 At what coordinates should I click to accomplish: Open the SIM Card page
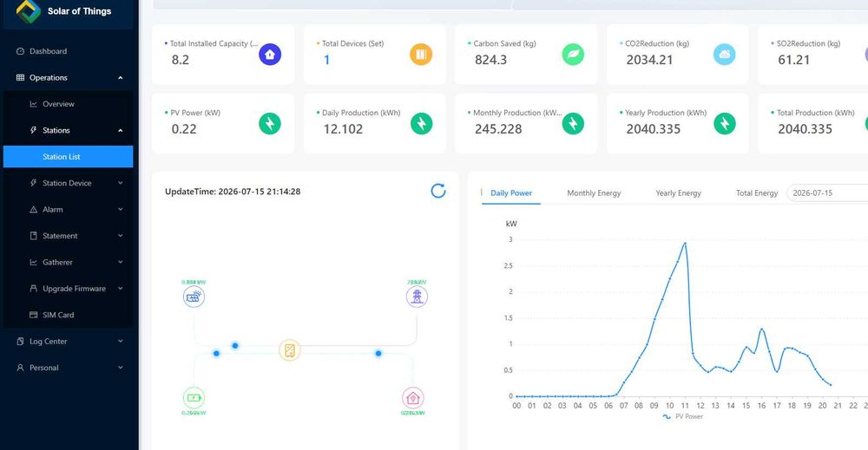tap(68, 315)
